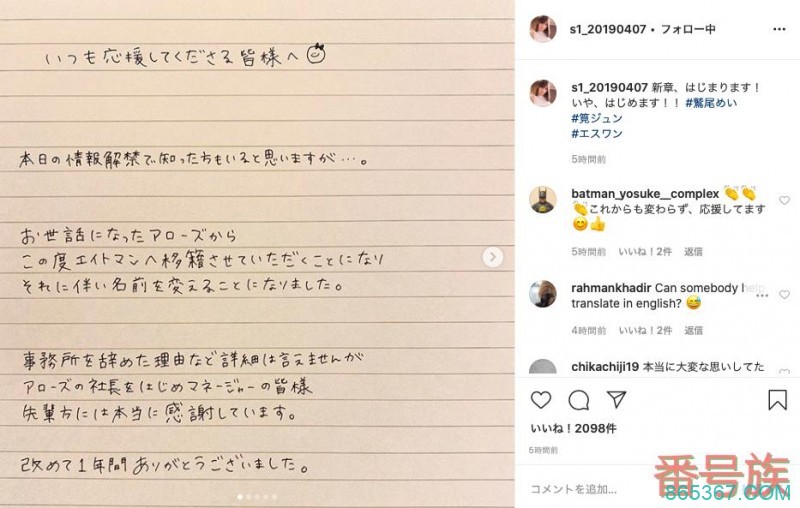Like rahmankhadir's comment with the heart
This screenshot has width=800, height=508.
(x=784, y=295)
